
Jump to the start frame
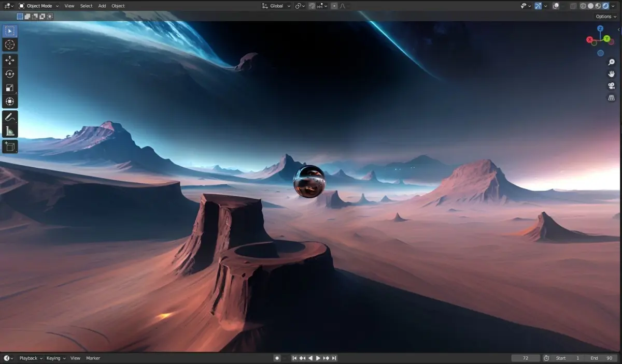pos(294,358)
